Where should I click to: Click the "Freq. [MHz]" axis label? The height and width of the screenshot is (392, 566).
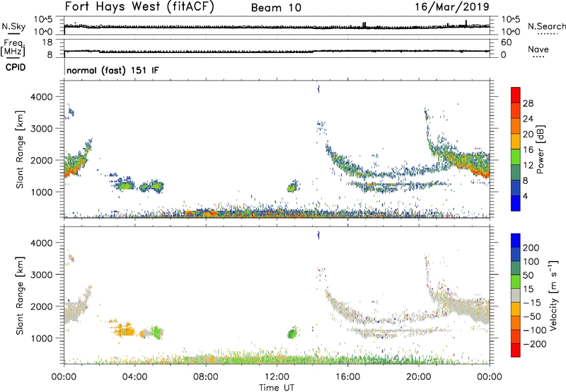pos(13,47)
